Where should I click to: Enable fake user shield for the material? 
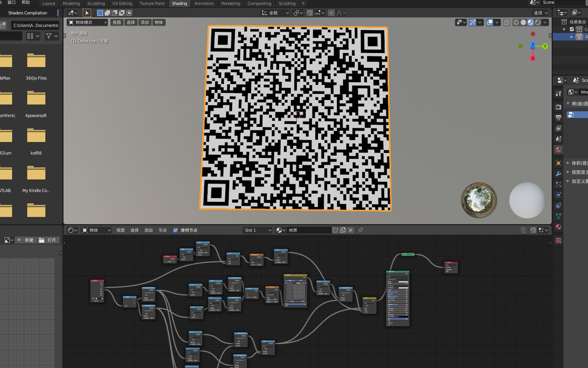point(335,230)
